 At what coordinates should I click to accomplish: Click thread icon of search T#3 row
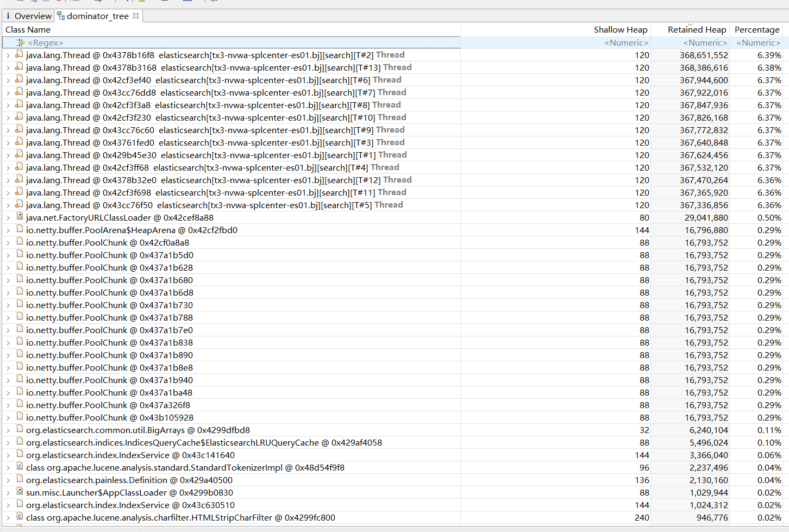(x=19, y=142)
